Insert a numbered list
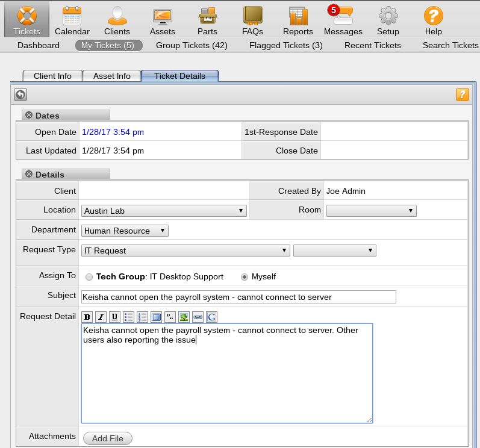 click(x=142, y=317)
